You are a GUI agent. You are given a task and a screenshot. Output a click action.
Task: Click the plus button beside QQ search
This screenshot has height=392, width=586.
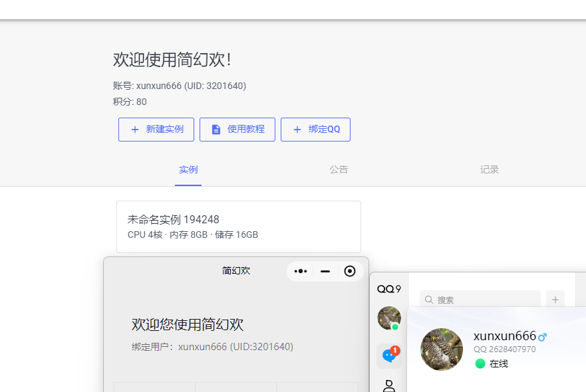555,300
